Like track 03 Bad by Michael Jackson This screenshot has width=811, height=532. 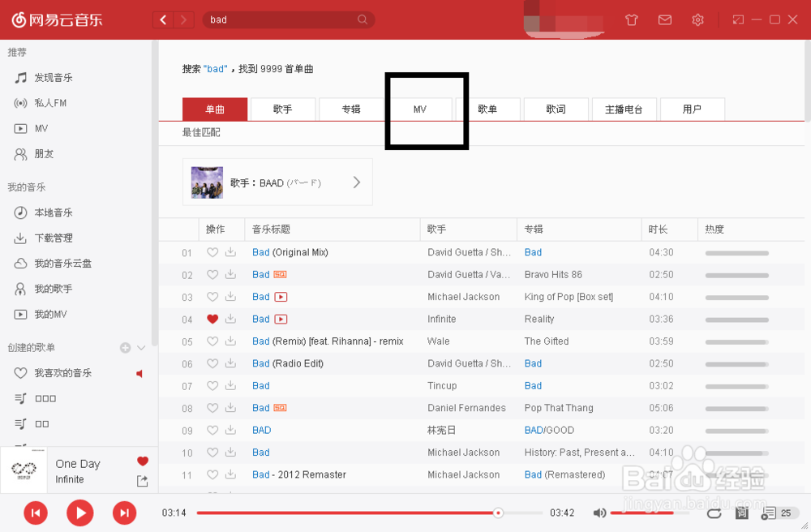212,297
